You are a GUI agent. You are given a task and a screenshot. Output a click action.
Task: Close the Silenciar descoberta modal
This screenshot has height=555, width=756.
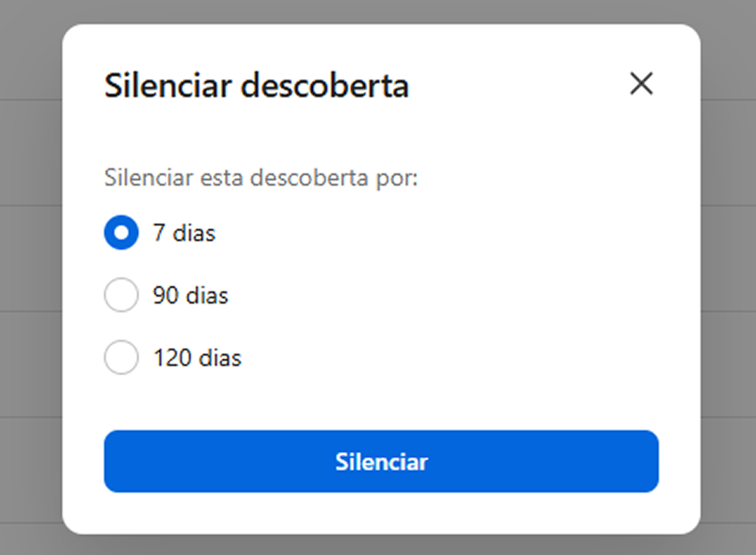click(641, 83)
